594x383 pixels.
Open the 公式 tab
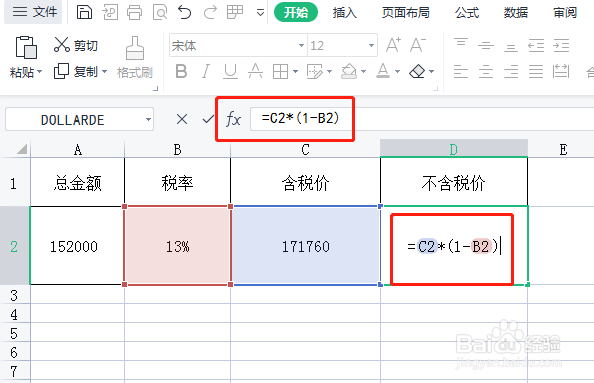[467, 13]
